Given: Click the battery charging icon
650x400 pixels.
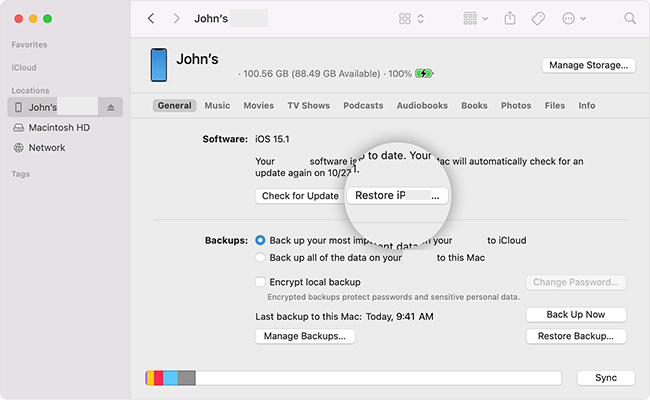Looking at the screenshot, I should pos(423,74).
